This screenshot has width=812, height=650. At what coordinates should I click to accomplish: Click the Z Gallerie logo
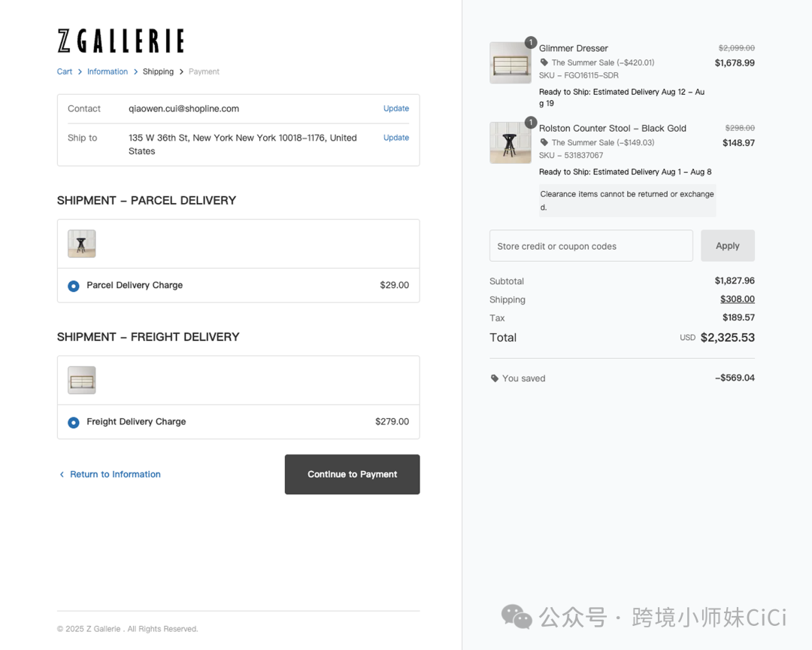pyautogui.click(x=120, y=41)
